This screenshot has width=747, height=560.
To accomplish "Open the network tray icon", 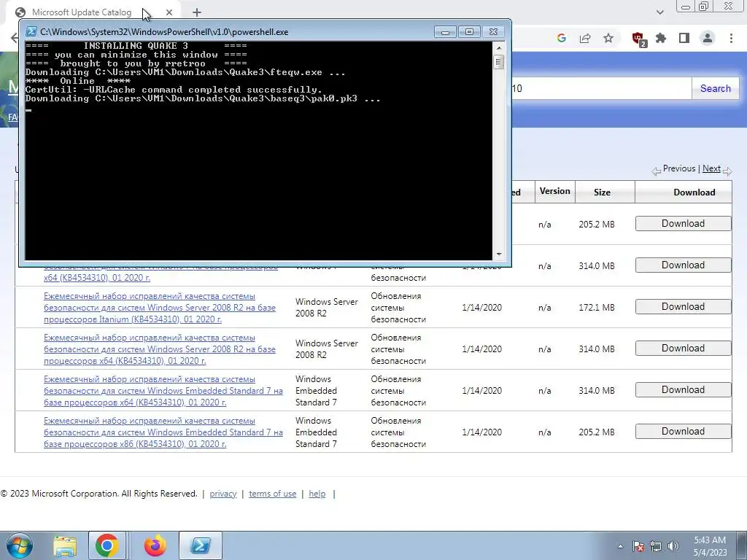I will click(656, 546).
